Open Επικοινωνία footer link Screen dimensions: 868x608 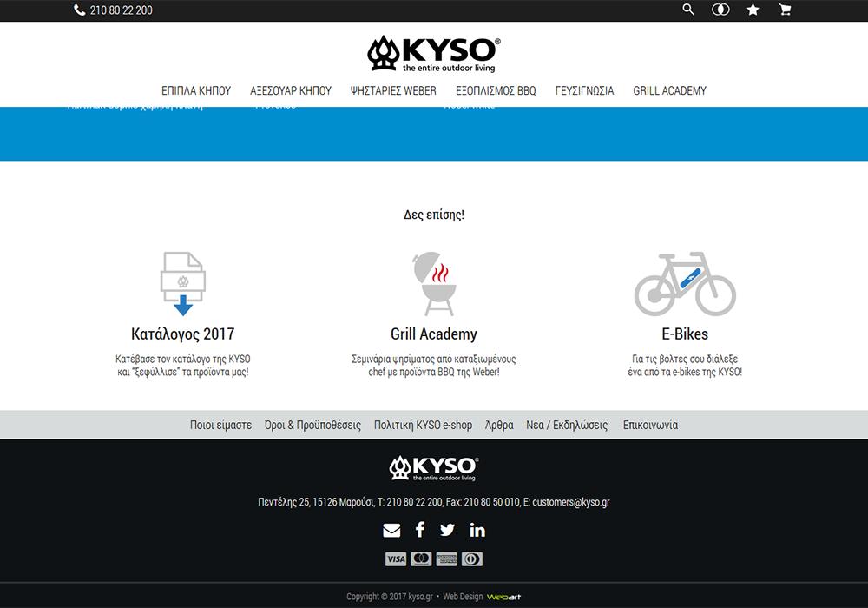[650, 426]
